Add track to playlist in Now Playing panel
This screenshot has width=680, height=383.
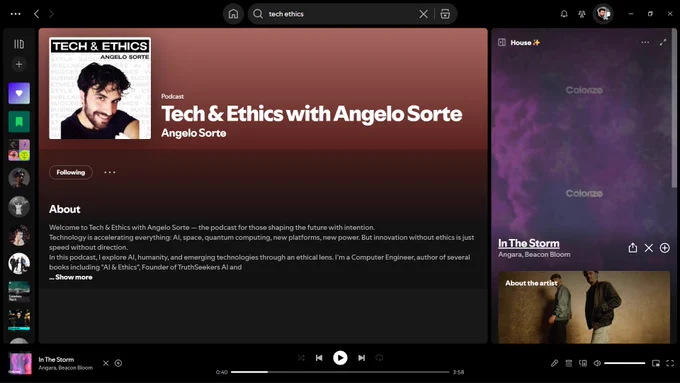coord(664,248)
